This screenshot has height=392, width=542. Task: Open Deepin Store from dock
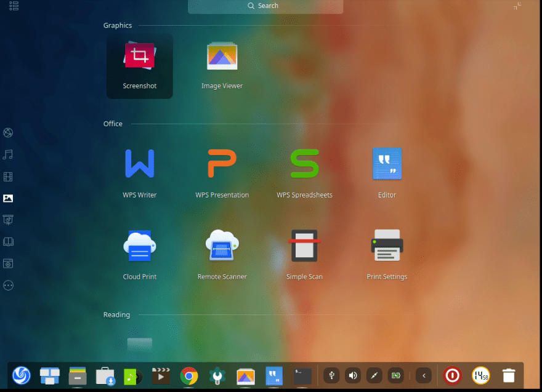105,376
